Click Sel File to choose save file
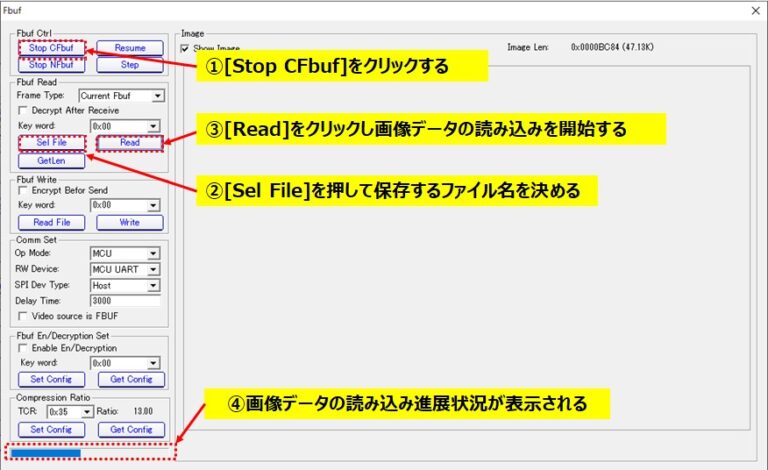The image size is (768, 470). 51,143
